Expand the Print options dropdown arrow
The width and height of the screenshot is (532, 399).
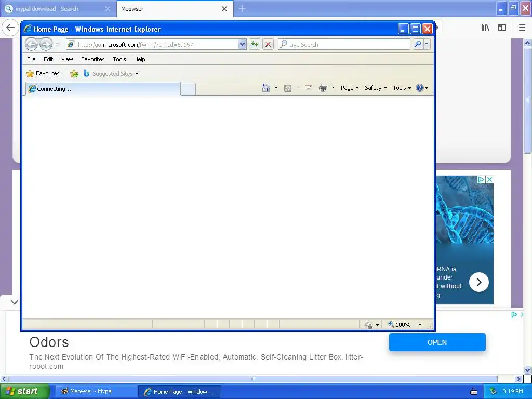(x=333, y=88)
